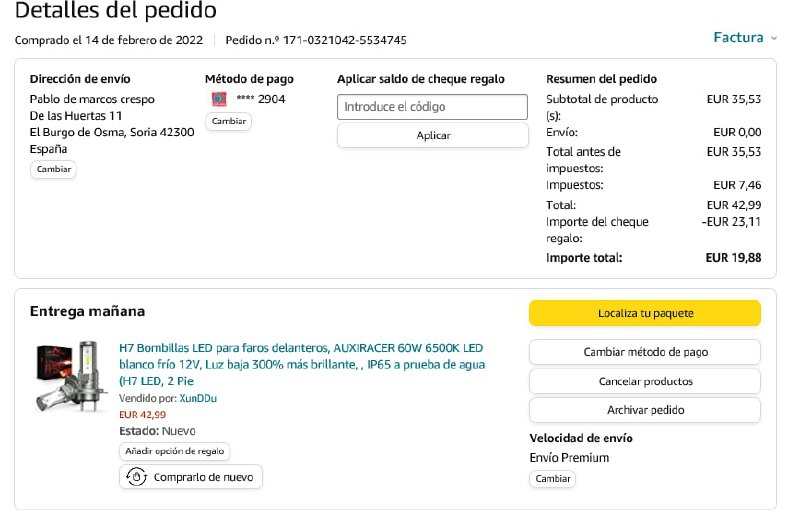The image size is (800, 515).
Task: Click Cambiar below the payment card
Action: pos(228,121)
